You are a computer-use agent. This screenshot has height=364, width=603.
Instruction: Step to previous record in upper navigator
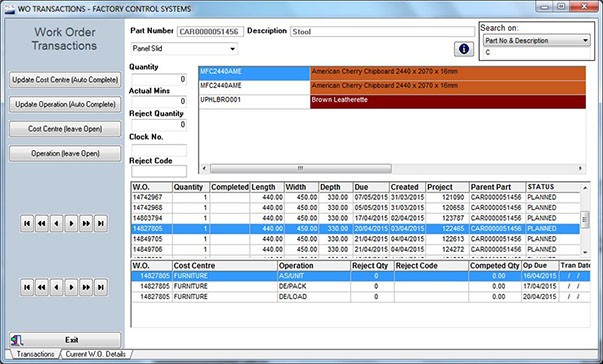57,223
